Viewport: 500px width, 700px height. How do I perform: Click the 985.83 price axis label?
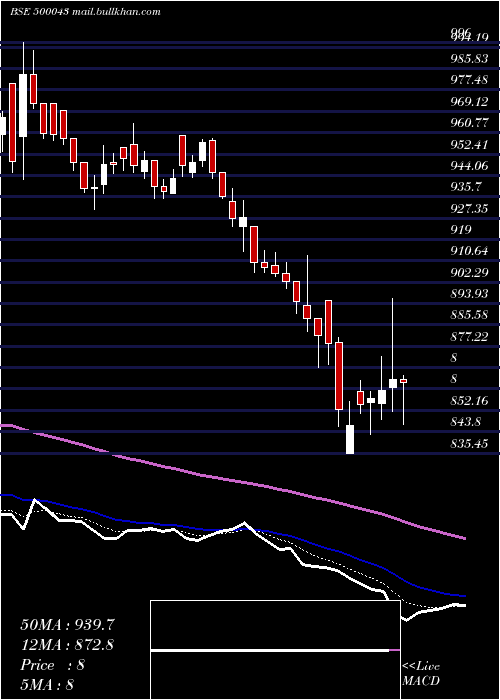(x=469, y=58)
